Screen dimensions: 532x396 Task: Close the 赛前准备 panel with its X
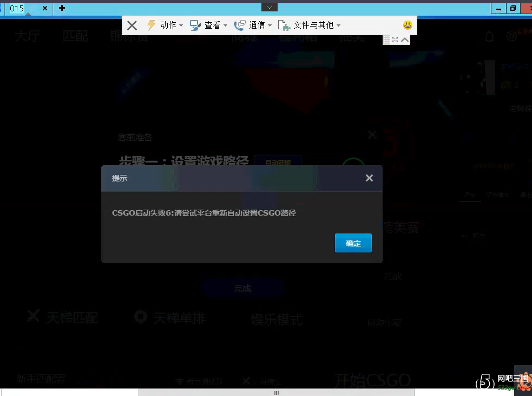point(372,135)
